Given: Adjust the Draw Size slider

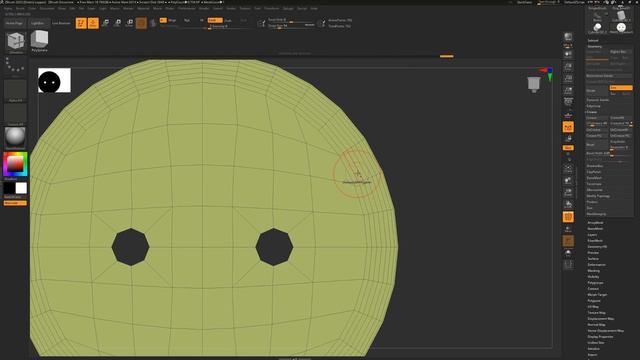Looking at the screenshot, I should pyautogui.click(x=291, y=26).
